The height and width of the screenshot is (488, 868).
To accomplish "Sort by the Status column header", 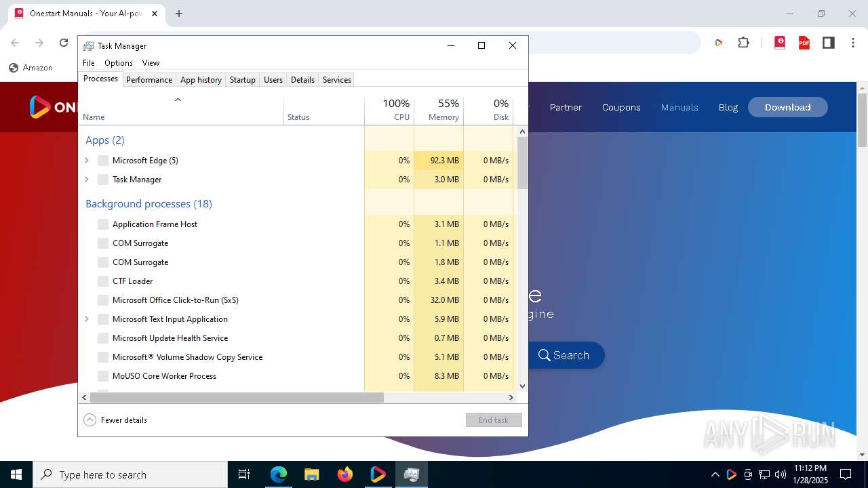I will click(323, 110).
